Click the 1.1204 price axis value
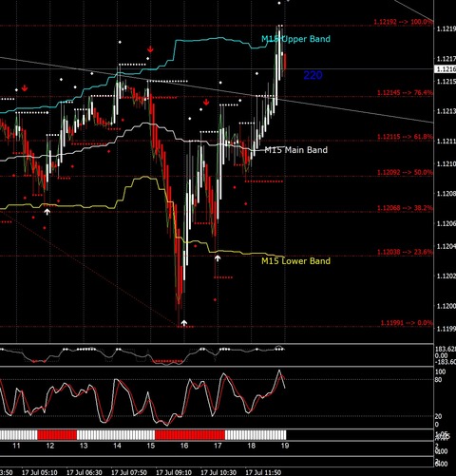The height and width of the screenshot is (476, 456). pyautogui.click(x=446, y=246)
